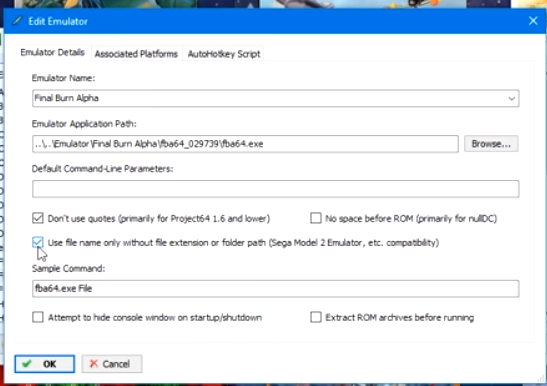Click the Final Burn Alpha name field
Image resolution: width=547 pixels, height=386 pixels.
276,98
